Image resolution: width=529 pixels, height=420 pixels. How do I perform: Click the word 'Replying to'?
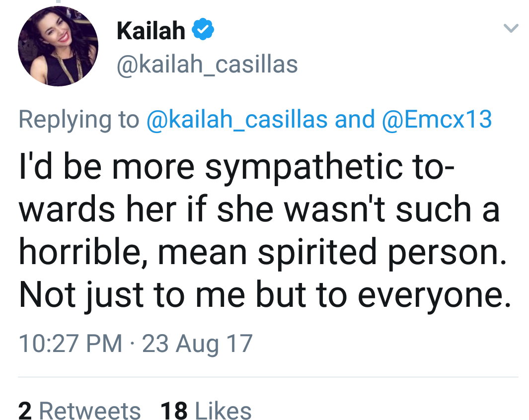(x=78, y=119)
